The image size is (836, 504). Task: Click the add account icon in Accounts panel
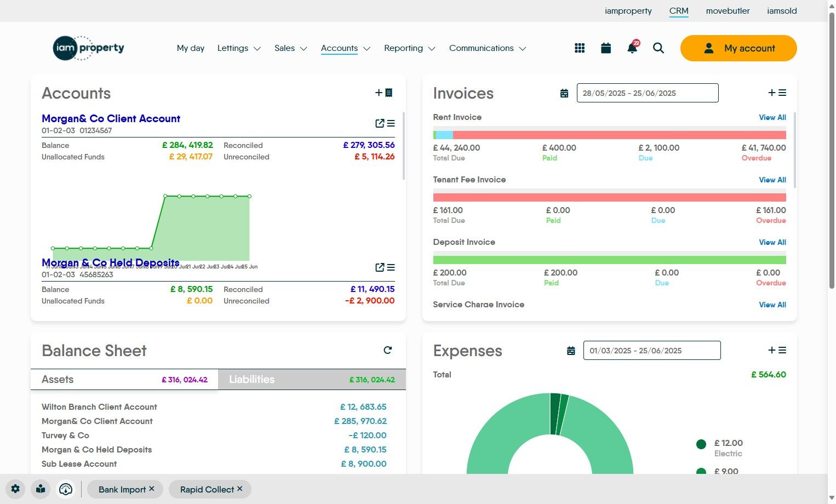tap(383, 93)
